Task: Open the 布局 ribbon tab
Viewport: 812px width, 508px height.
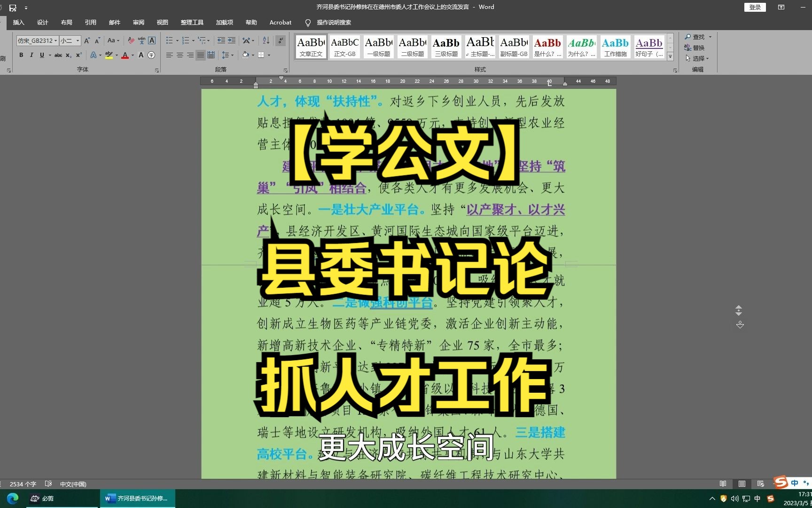Action: [66, 22]
